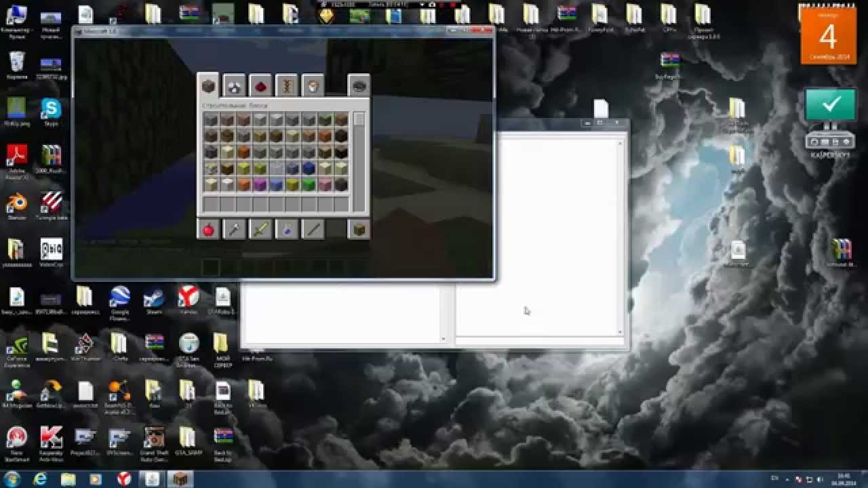Open the Grand Theft Auto desktop shortcut
The image size is (868, 488).
(x=155, y=445)
